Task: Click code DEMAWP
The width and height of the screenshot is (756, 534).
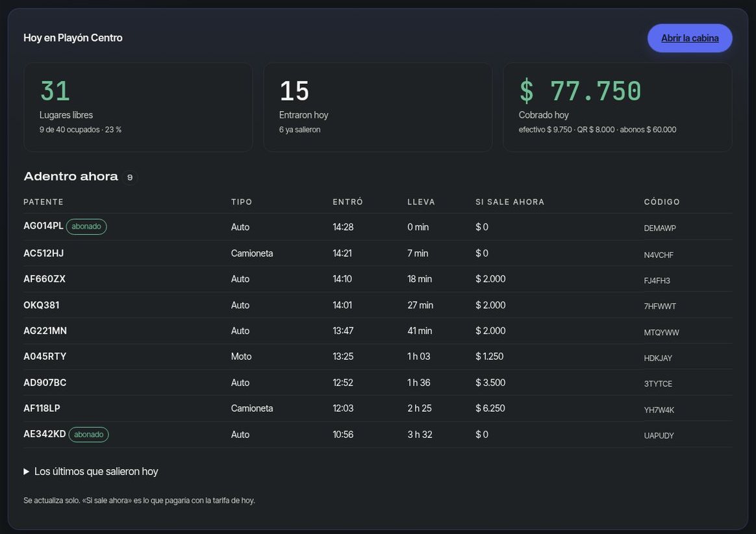Action: pyautogui.click(x=660, y=228)
